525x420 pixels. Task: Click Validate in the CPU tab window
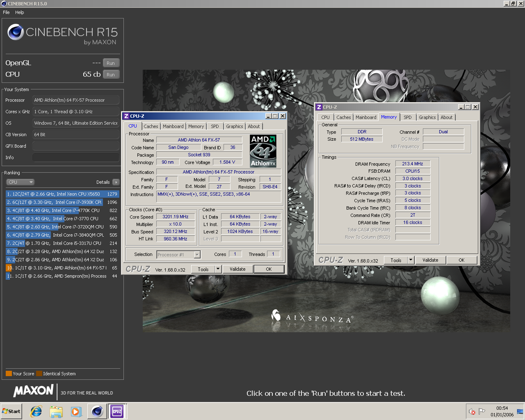pos(237,269)
